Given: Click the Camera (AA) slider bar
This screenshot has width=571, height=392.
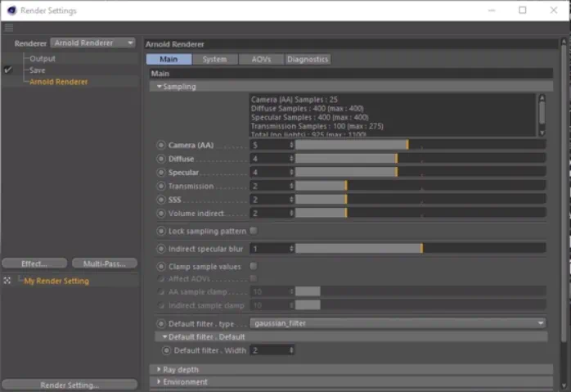Looking at the screenshot, I should click(x=420, y=145).
